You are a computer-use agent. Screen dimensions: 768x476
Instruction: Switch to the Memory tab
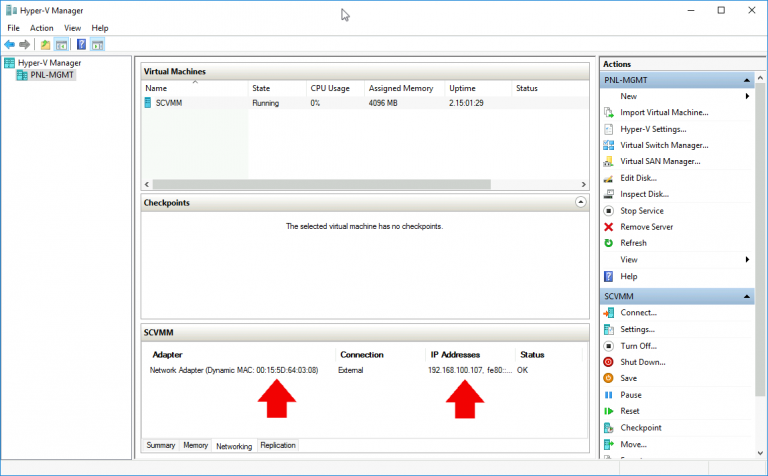point(195,445)
